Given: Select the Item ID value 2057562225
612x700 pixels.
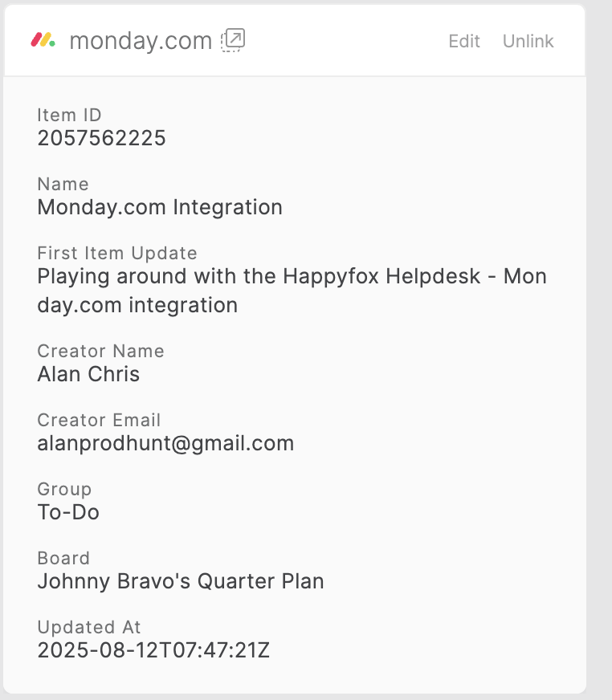Looking at the screenshot, I should (x=101, y=138).
